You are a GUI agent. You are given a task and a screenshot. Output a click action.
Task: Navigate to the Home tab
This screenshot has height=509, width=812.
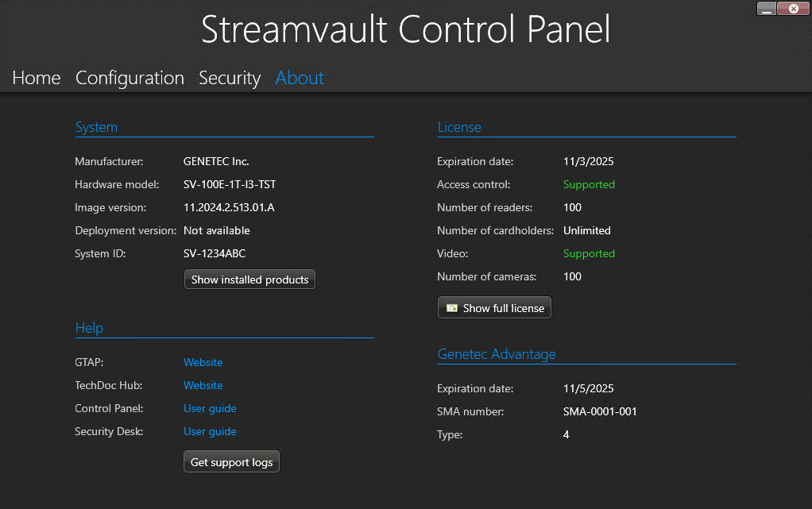coord(36,78)
